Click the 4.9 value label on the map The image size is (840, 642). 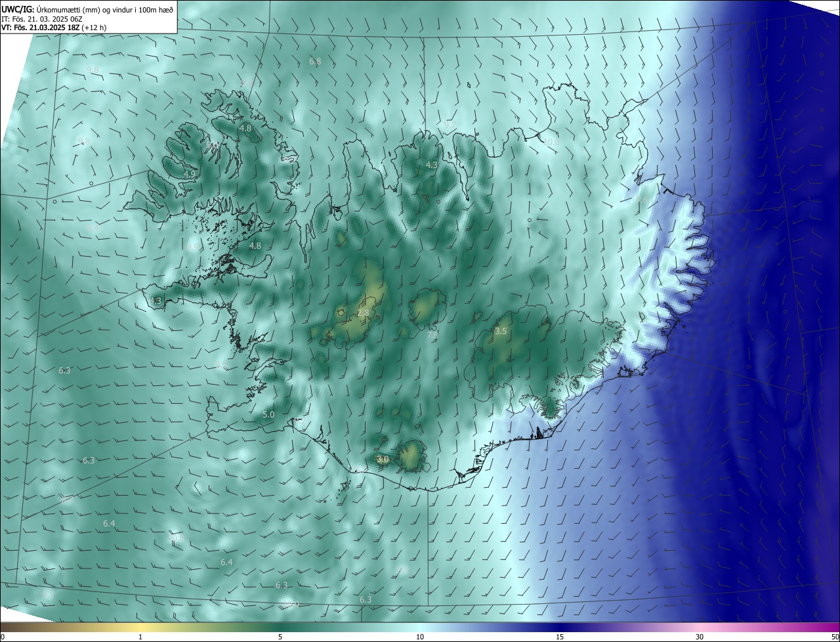click(190, 174)
